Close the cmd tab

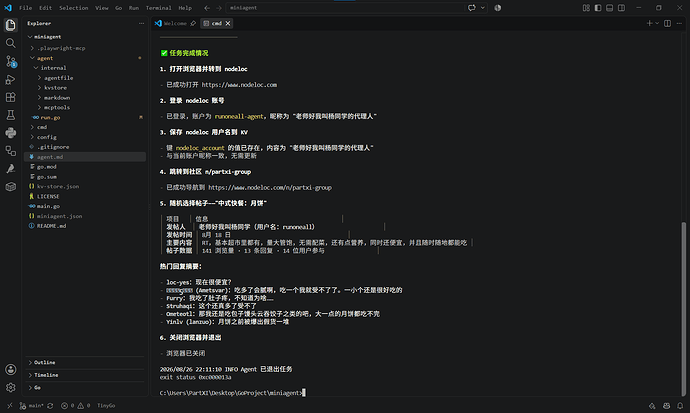(228, 23)
